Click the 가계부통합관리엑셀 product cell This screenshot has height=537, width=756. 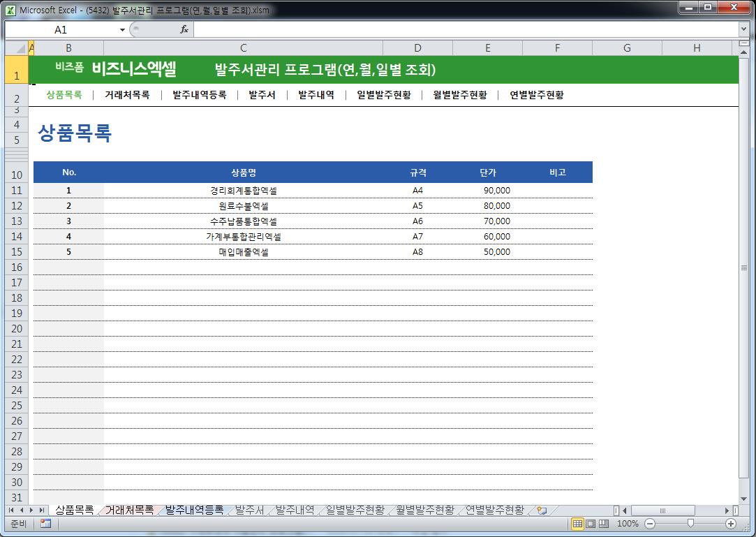click(x=244, y=237)
